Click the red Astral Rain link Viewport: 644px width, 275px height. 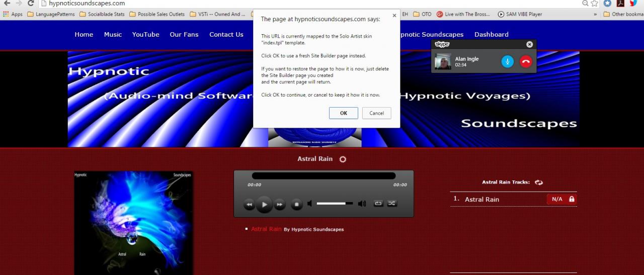(x=266, y=229)
